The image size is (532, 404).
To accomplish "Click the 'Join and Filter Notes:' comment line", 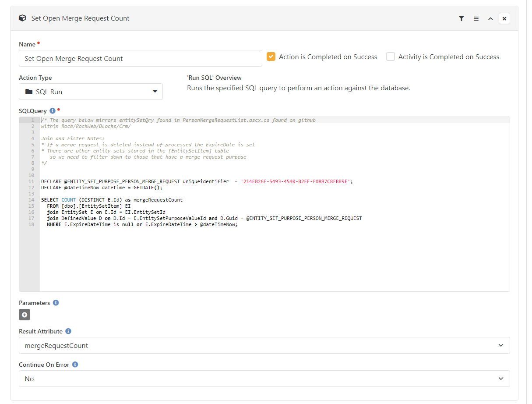I will [x=73, y=138].
